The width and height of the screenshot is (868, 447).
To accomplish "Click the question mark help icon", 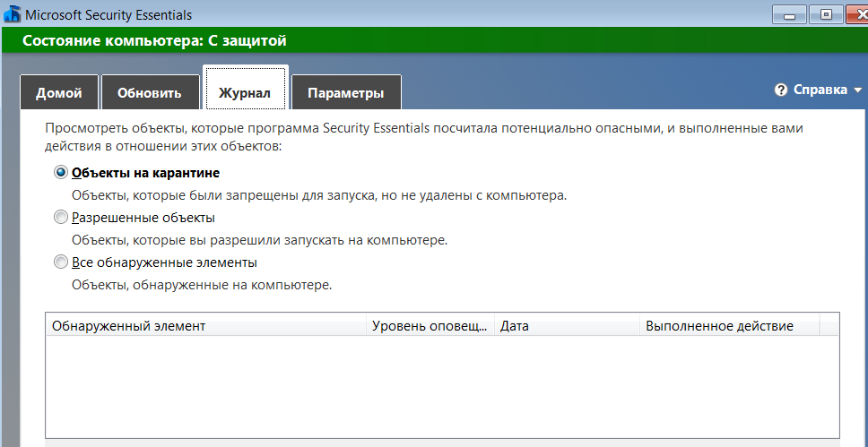I will pyautogui.click(x=781, y=90).
